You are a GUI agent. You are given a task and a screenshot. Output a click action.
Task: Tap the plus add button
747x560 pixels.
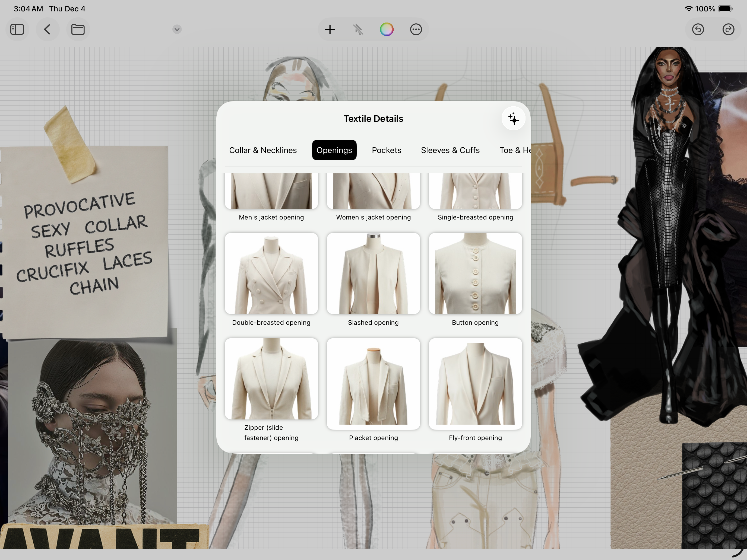click(330, 29)
